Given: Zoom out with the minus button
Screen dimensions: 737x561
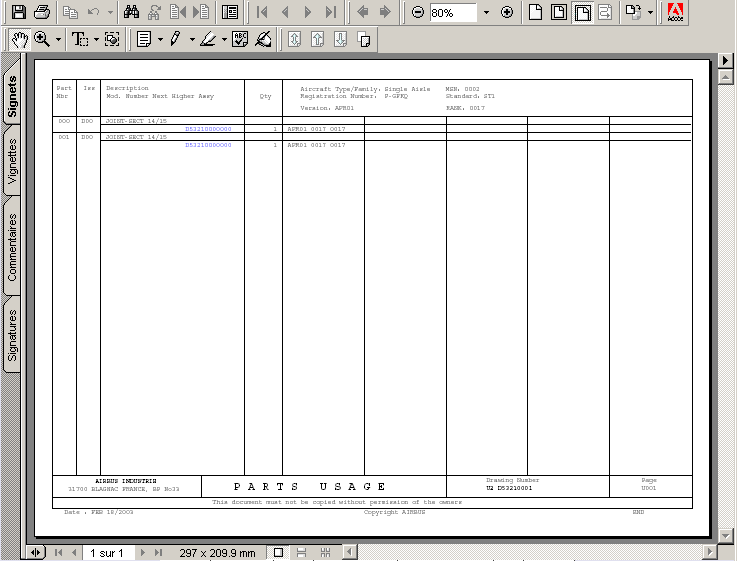Looking at the screenshot, I should click(x=417, y=12).
